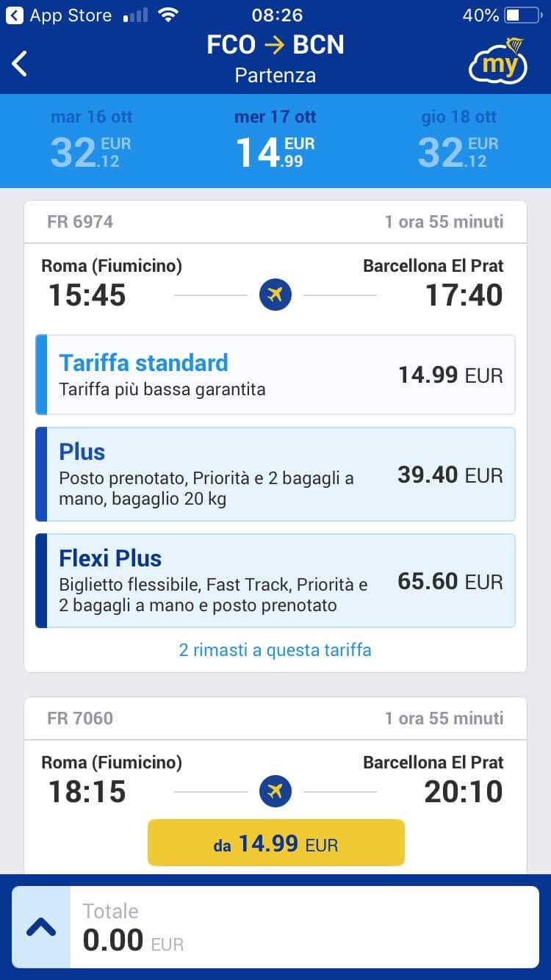This screenshot has width=551, height=980.
Task: Select the mar 16 ott date tab
Action: pos(91,141)
